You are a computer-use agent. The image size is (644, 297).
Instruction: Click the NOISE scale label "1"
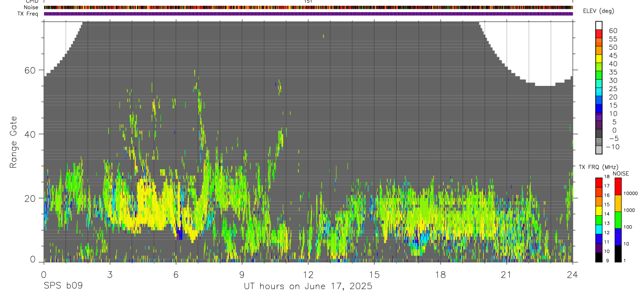coord(624,260)
